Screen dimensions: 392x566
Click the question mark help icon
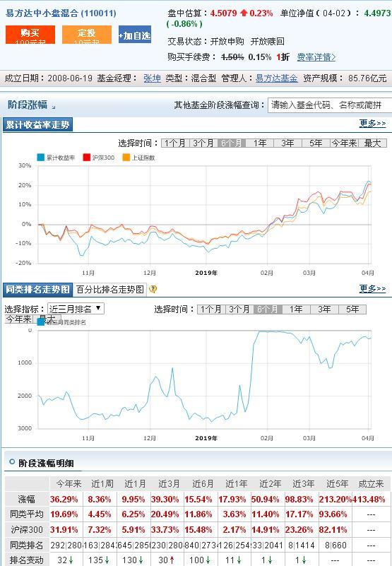coord(153,289)
